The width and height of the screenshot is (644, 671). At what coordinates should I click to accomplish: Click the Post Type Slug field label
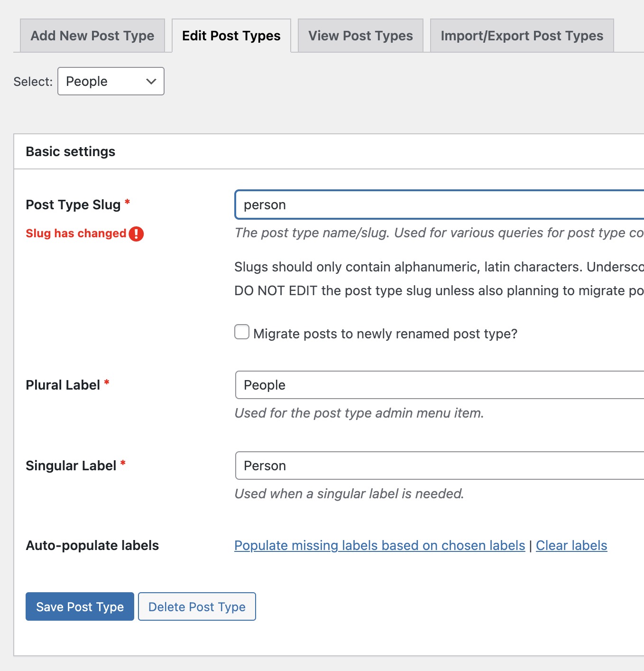click(73, 205)
